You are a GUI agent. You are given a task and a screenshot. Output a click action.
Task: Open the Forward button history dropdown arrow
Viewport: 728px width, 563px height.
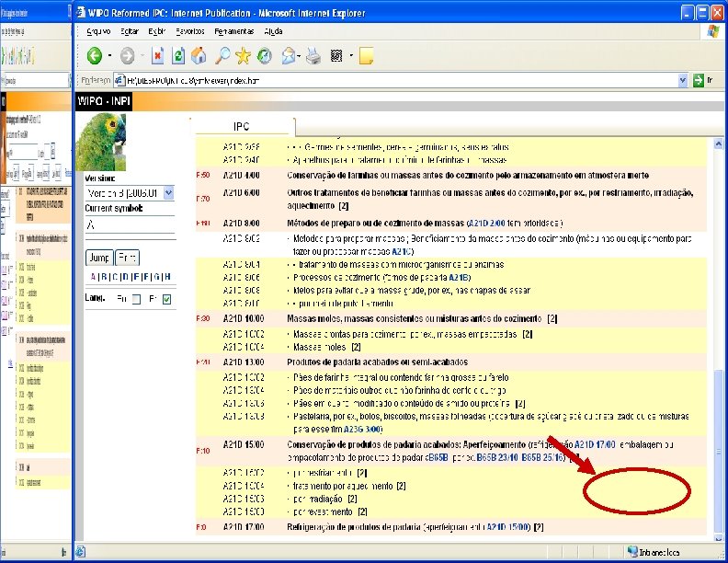(x=142, y=56)
